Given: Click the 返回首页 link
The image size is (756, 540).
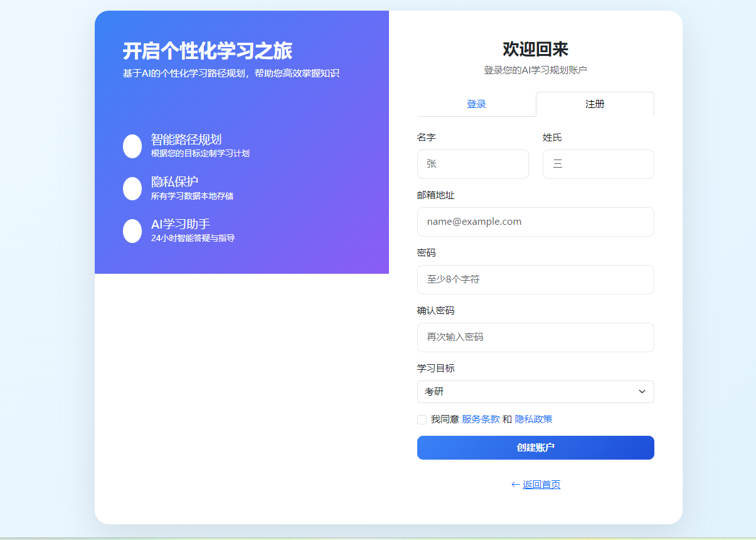Looking at the screenshot, I should point(540,484).
